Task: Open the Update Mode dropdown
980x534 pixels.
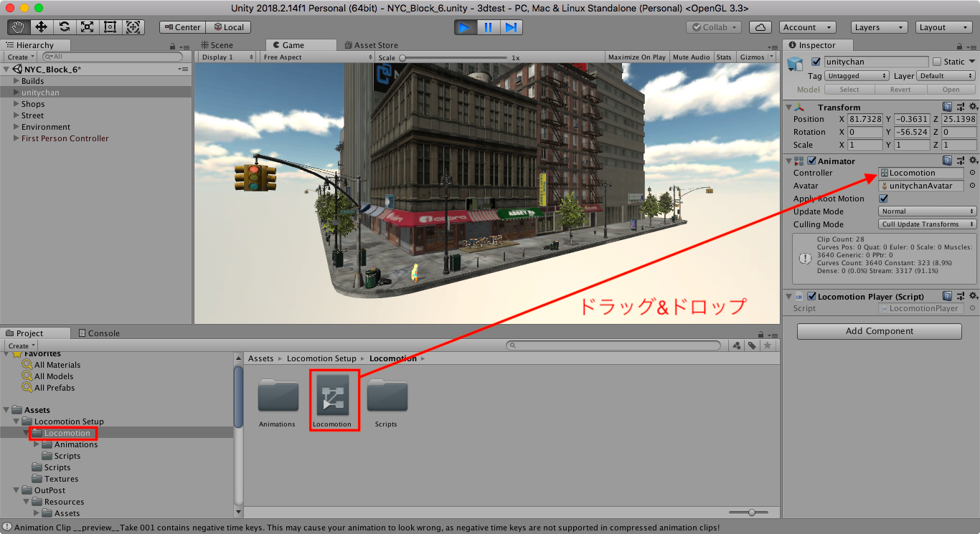Action: (x=928, y=211)
